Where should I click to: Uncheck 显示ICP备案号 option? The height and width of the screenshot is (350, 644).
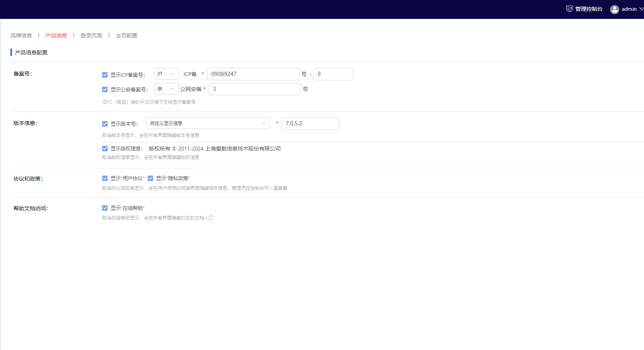click(x=105, y=74)
